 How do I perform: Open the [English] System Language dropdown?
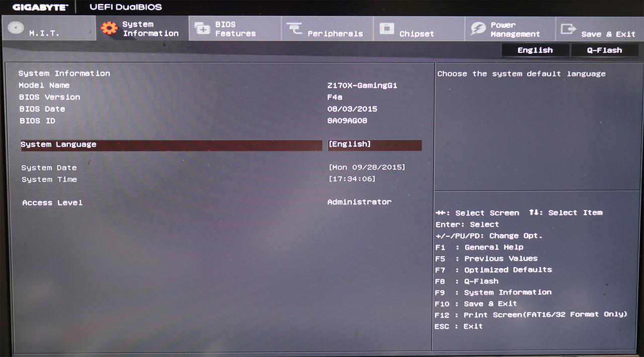[375, 145]
